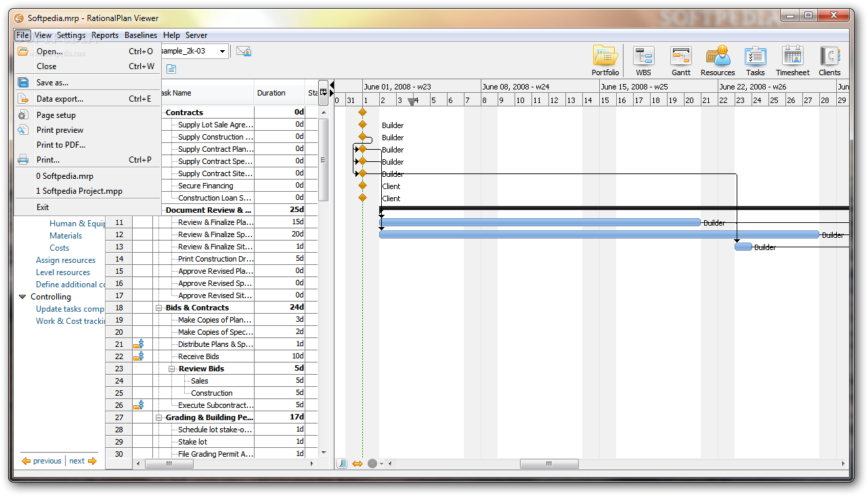Viewport: 868px width, 496px height.
Task: Choose Exit from the File menu
Action: point(87,207)
